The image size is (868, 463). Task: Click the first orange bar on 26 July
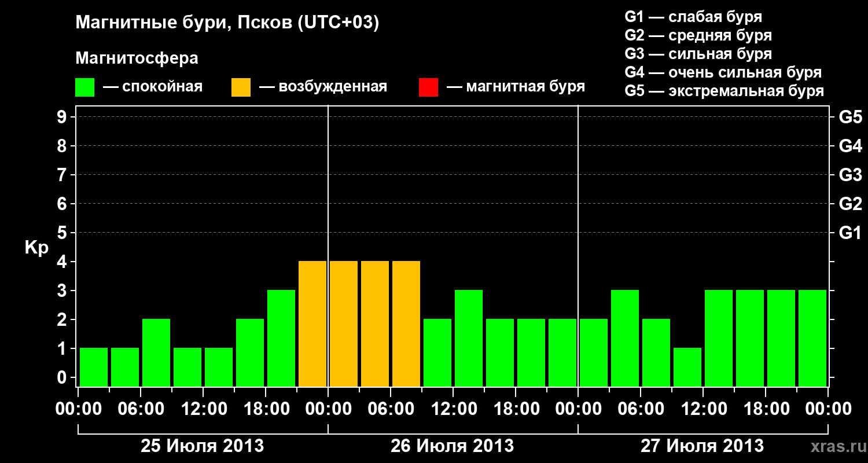tap(344, 324)
